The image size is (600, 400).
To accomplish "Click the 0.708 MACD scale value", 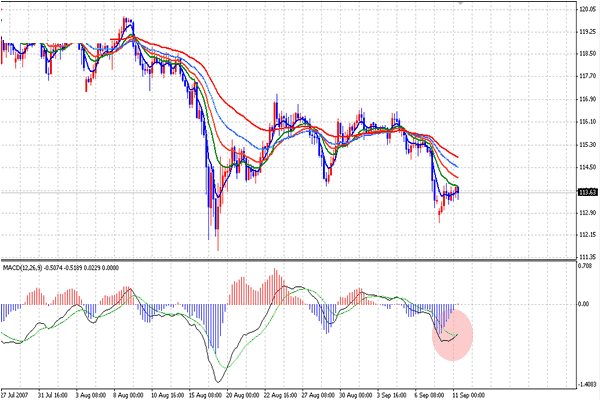I will pos(586,265).
